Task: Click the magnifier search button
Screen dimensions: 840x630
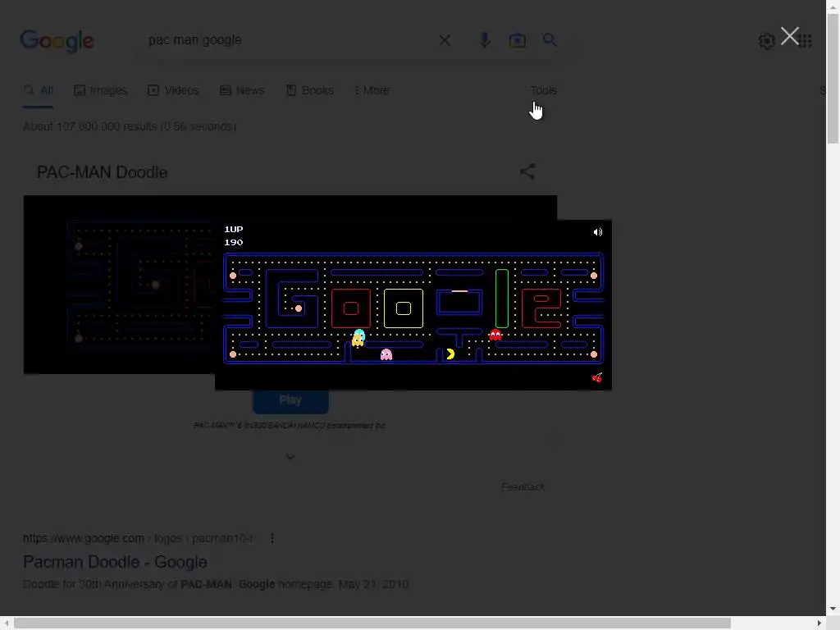Action: tap(550, 39)
